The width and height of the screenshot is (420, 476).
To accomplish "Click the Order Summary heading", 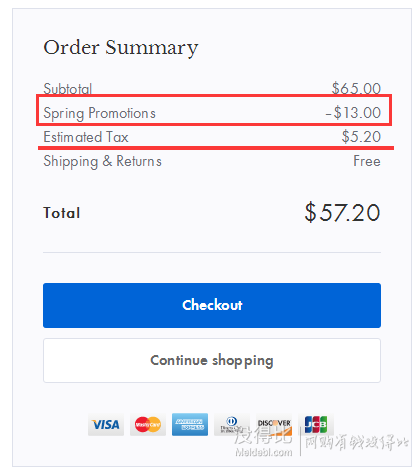I will [x=121, y=48].
